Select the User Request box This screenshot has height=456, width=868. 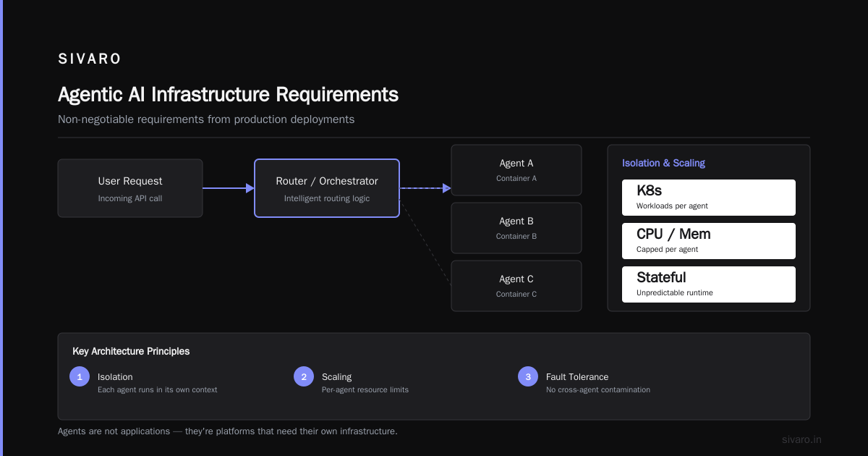(130, 188)
